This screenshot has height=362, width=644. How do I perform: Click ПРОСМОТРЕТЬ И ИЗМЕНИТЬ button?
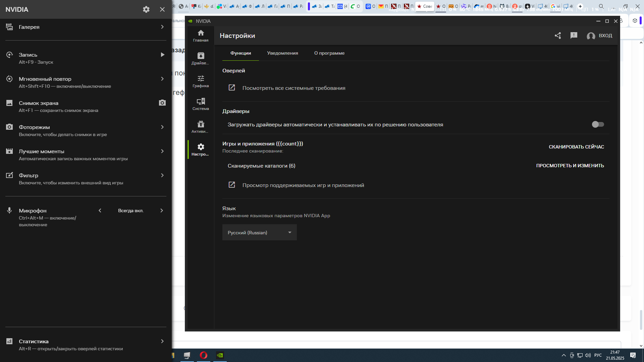[570, 166]
